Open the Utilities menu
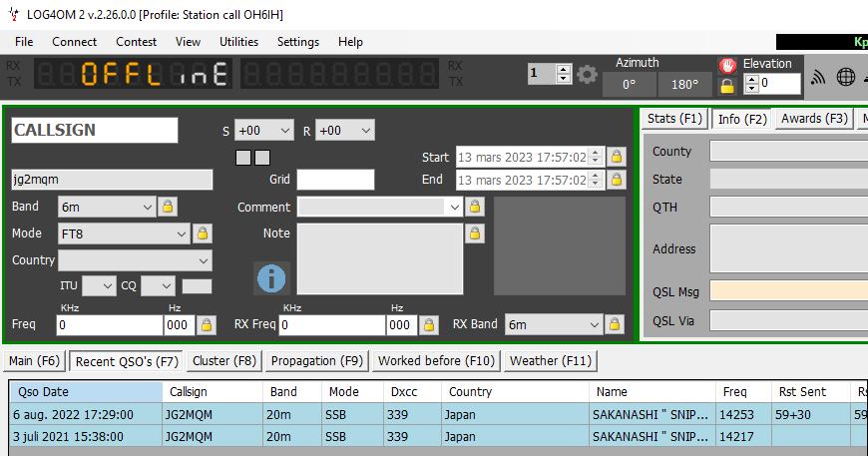The height and width of the screenshot is (456, 868). 238,42
